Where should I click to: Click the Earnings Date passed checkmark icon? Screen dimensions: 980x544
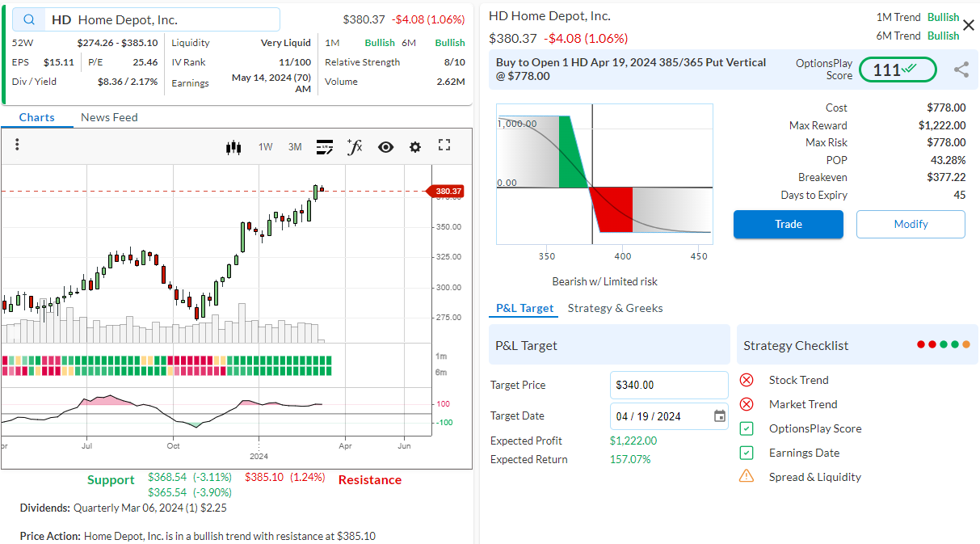pos(747,453)
